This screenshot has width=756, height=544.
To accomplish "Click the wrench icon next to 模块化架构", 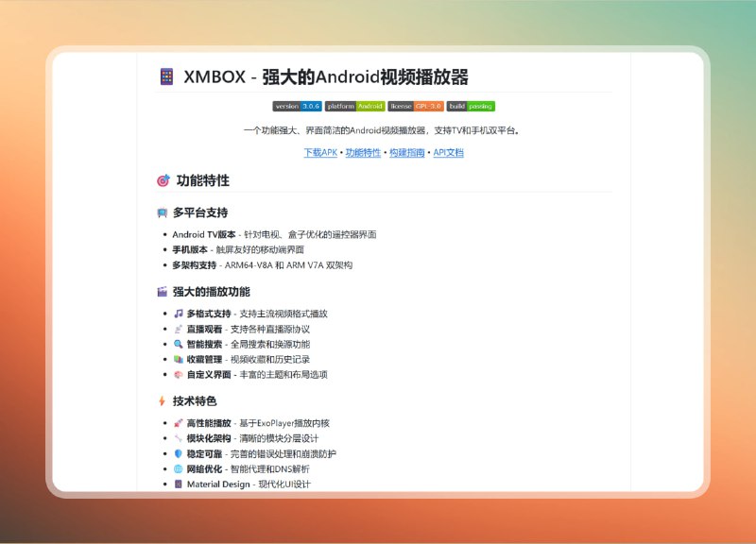I will [x=179, y=438].
